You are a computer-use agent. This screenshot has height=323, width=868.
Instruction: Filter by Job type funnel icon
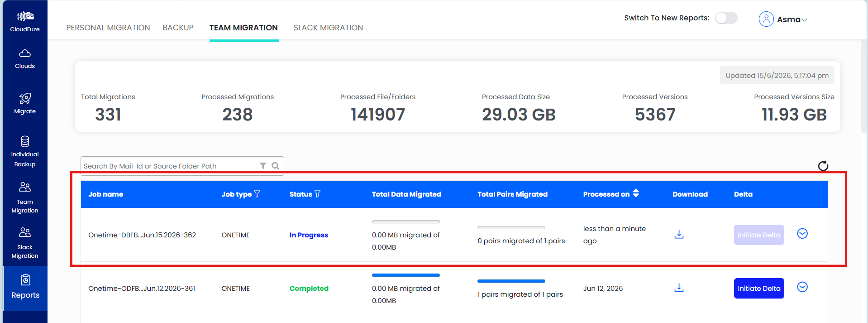(x=257, y=194)
